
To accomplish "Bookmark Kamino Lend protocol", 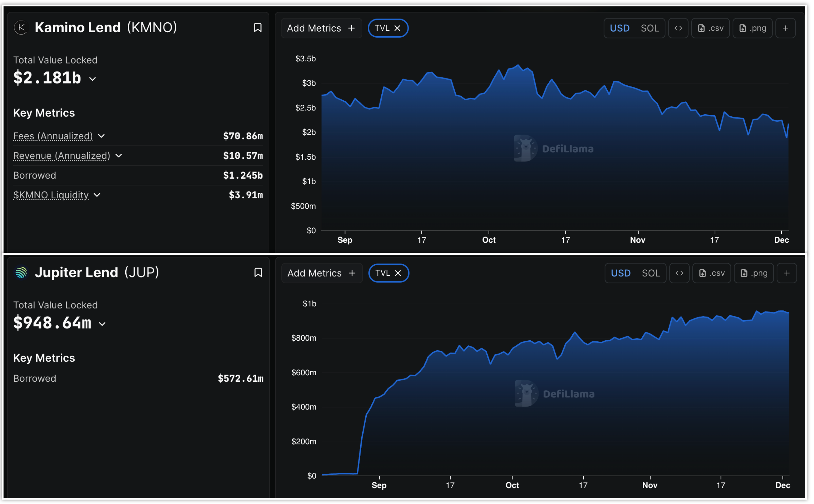I will coord(258,28).
